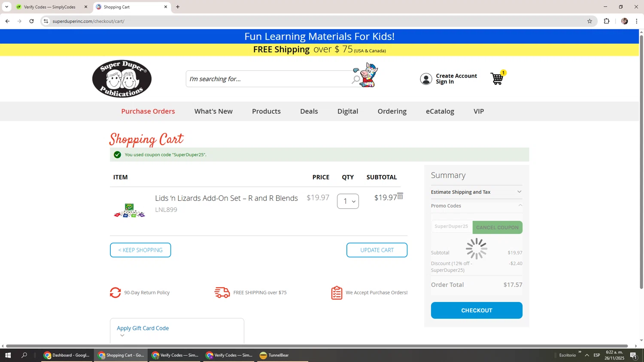
Task: Open the Deals menu
Action: click(x=309, y=112)
